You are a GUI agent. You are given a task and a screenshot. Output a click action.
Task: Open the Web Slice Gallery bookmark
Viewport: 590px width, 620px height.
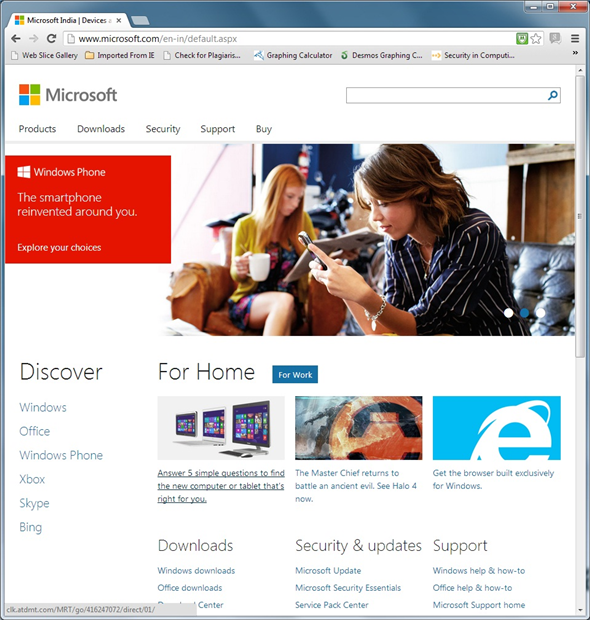tap(44, 55)
